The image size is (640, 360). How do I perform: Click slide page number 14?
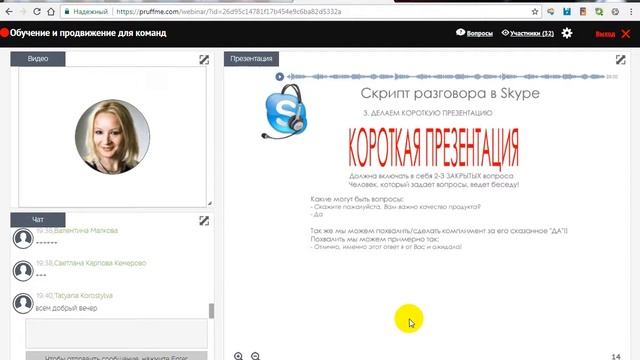pos(616,357)
